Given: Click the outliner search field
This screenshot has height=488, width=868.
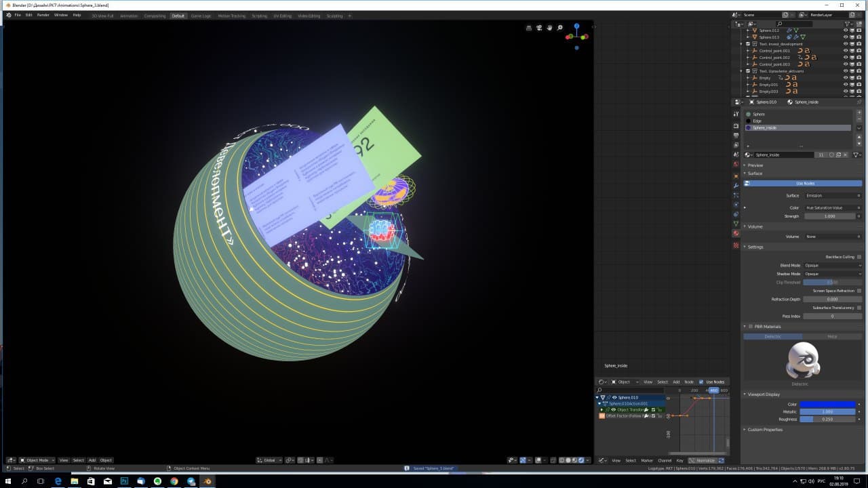Looking at the screenshot, I should pyautogui.click(x=793, y=24).
